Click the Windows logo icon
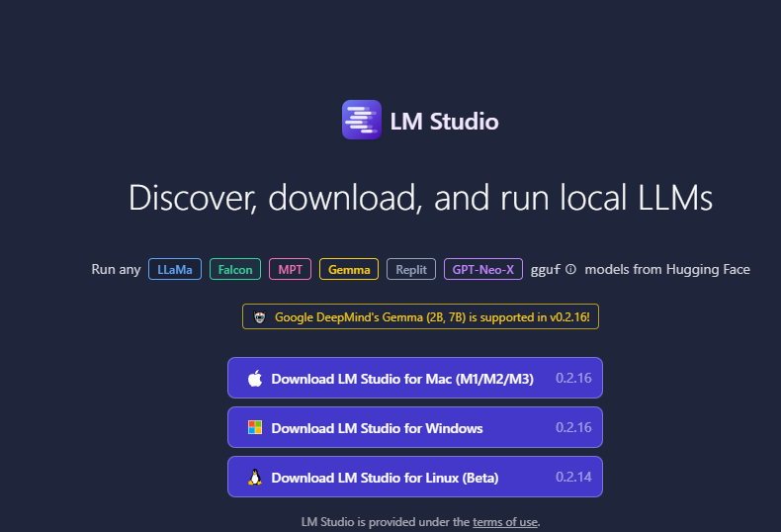Screen dimensions: 781x532 point(255,428)
